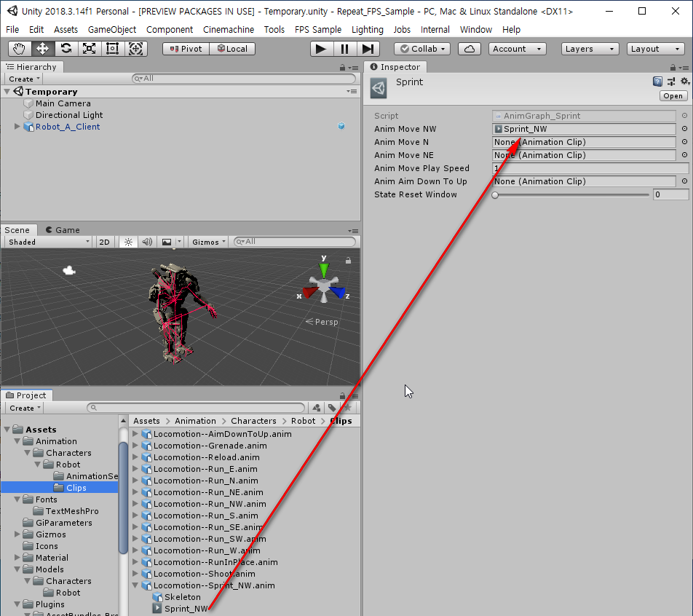Click Robot in the breadcrumb path
The height and width of the screenshot is (616, 693).
click(x=303, y=421)
